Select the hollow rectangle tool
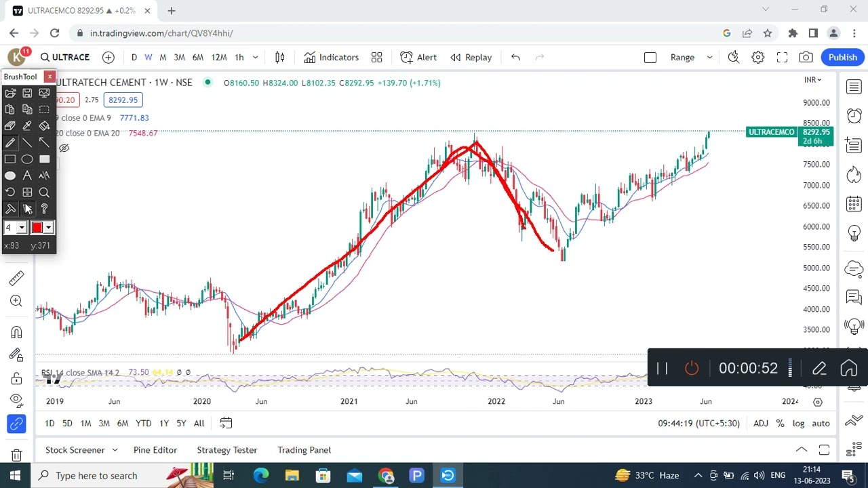The width and height of the screenshot is (868, 488). coord(10,159)
